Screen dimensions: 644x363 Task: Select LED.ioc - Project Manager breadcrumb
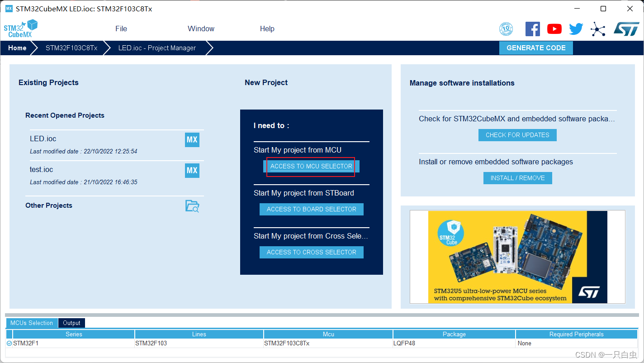click(x=157, y=48)
